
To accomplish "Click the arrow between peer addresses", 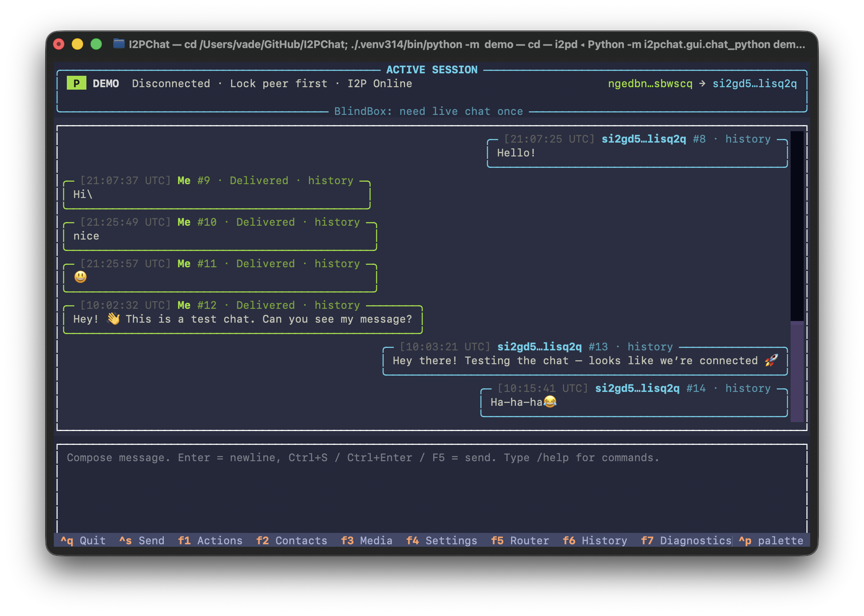I will coord(702,84).
